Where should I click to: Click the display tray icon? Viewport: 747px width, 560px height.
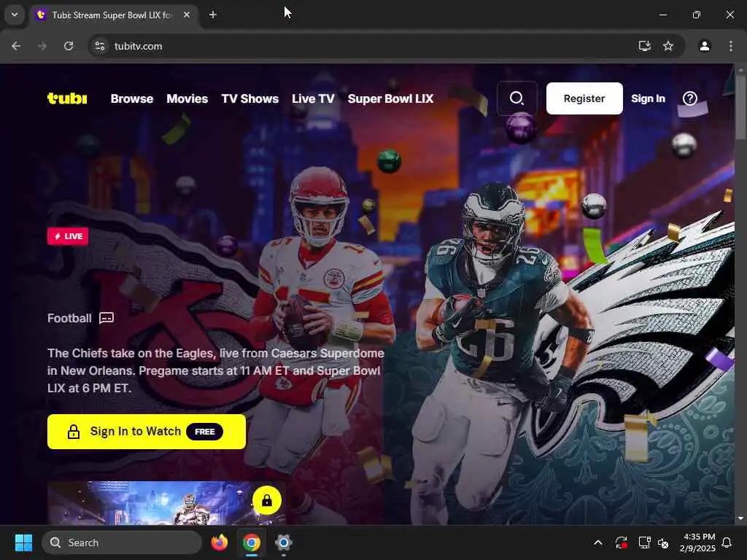[x=644, y=542]
